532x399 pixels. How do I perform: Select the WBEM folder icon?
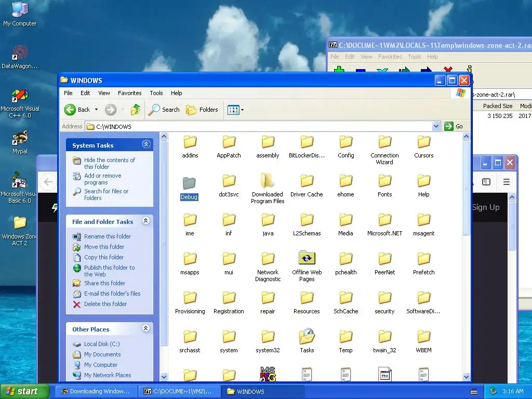coord(424,337)
